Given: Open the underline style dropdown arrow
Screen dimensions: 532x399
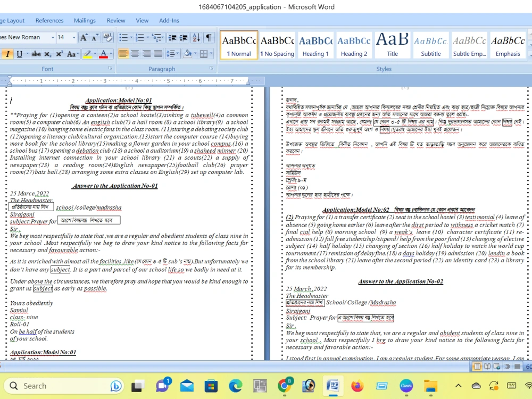Looking at the screenshot, I should point(27,54).
